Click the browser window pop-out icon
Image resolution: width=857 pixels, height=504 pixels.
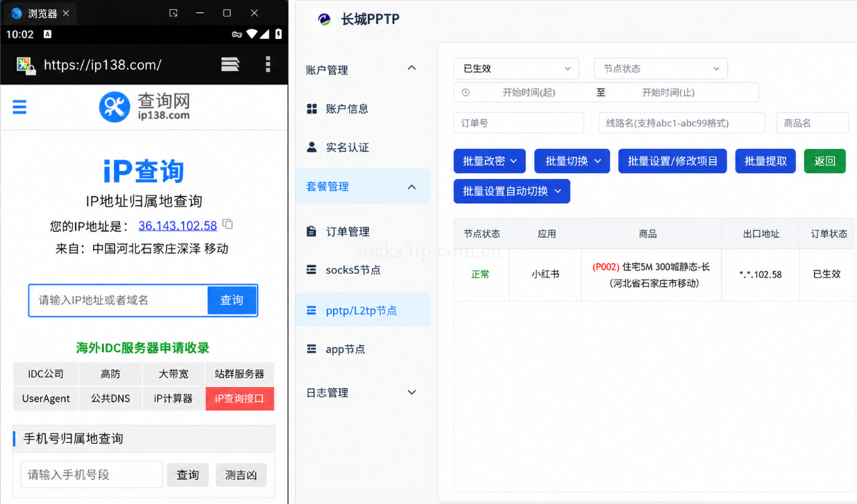coord(173,12)
